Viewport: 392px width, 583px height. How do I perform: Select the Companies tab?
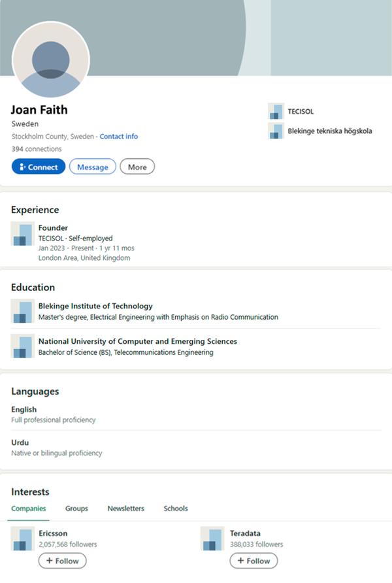[29, 508]
